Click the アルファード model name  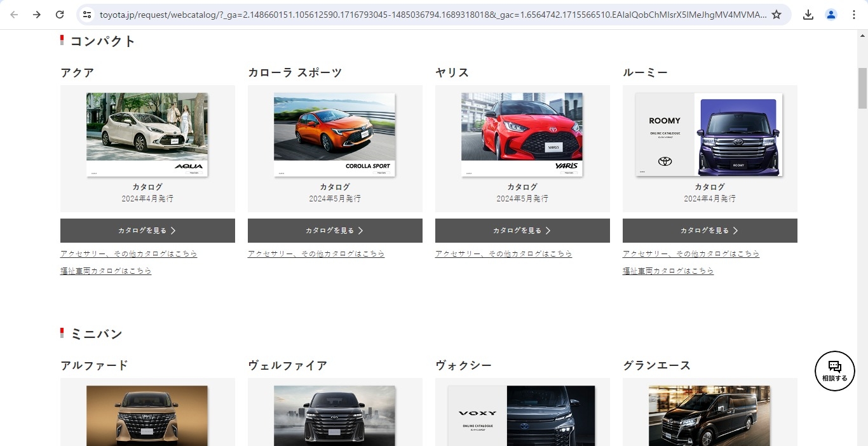(95, 365)
